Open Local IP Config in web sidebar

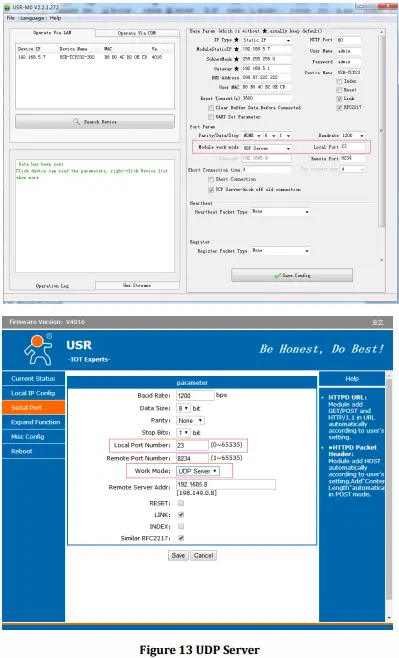(33, 393)
